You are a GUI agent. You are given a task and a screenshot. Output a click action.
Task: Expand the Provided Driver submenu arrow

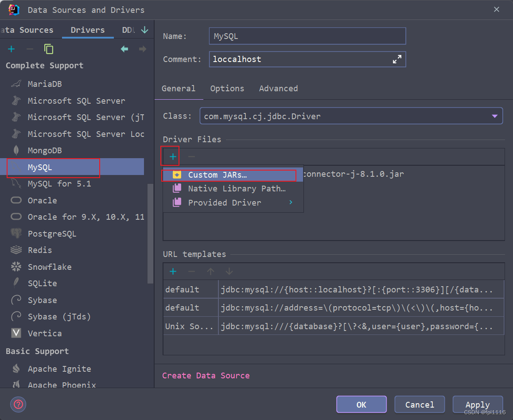coord(291,202)
